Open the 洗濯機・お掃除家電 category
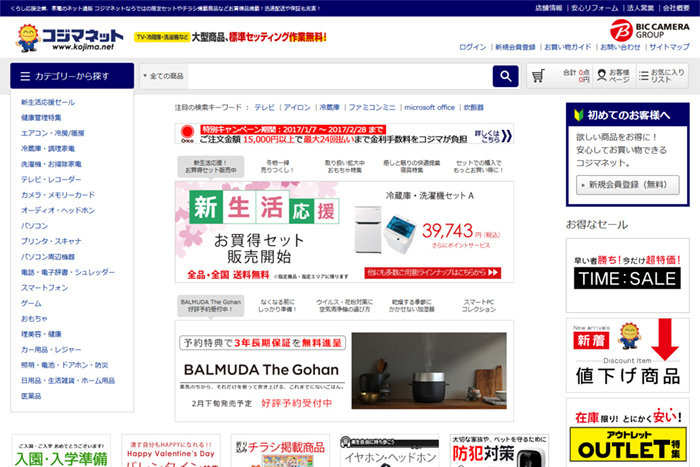 click(51, 164)
